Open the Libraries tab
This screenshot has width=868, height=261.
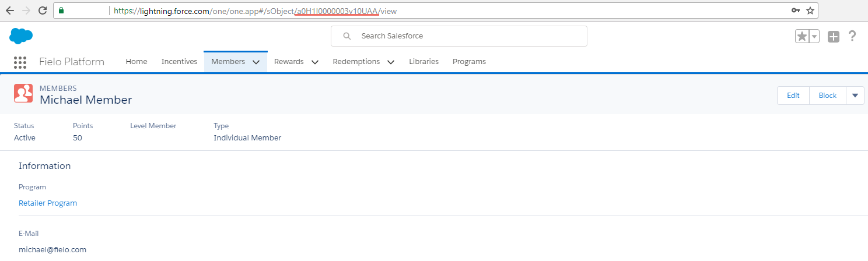423,62
